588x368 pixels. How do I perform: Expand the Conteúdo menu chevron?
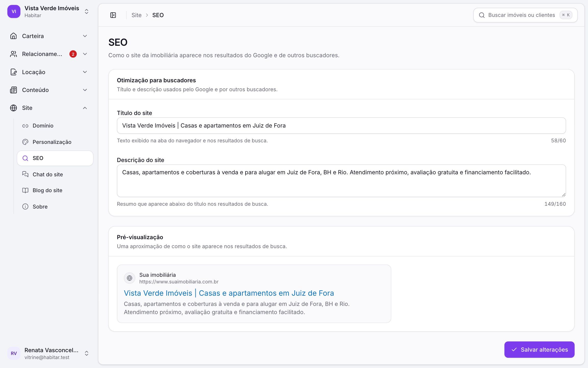[85, 90]
